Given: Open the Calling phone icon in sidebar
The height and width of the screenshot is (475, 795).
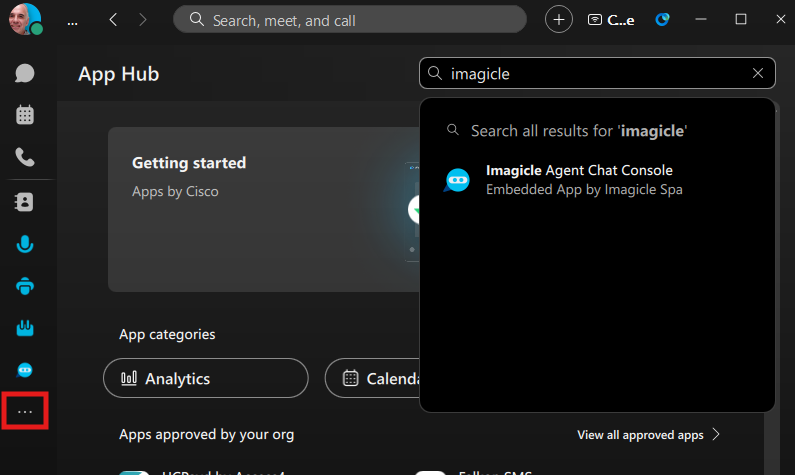Looking at the screenshot, I should pos(25,157).
